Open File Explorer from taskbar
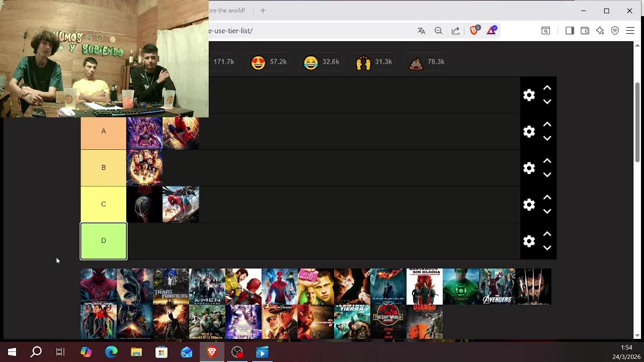The width and height of the screenshot is (644, 362). click(136, 352)
